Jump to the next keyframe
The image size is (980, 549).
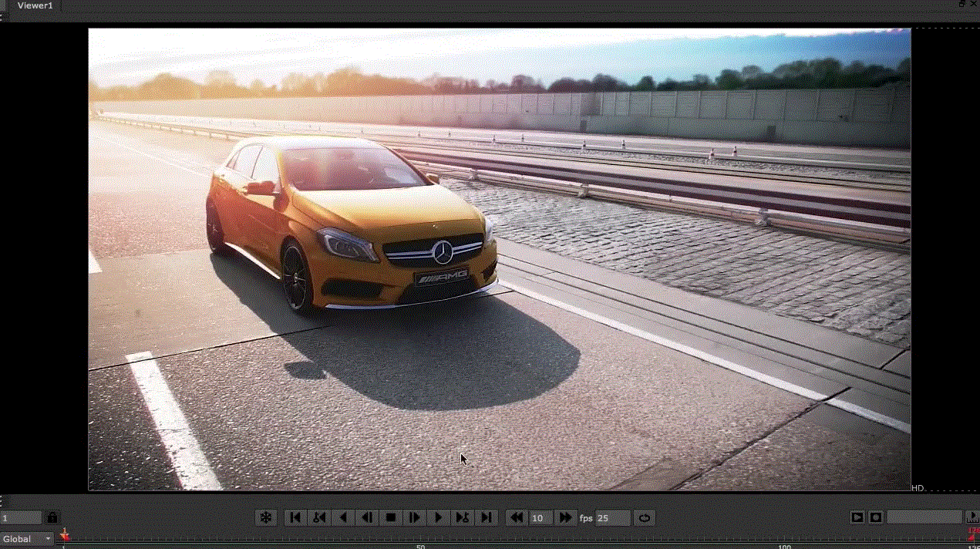coord(463,517)
